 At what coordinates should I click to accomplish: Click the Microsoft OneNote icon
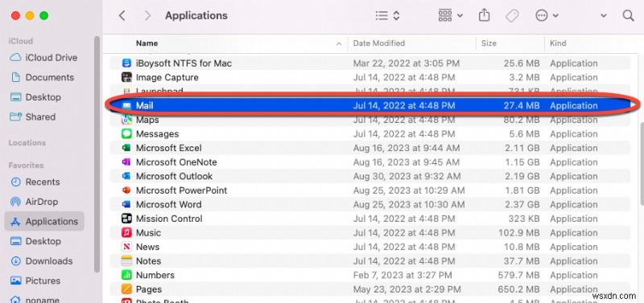126,162
